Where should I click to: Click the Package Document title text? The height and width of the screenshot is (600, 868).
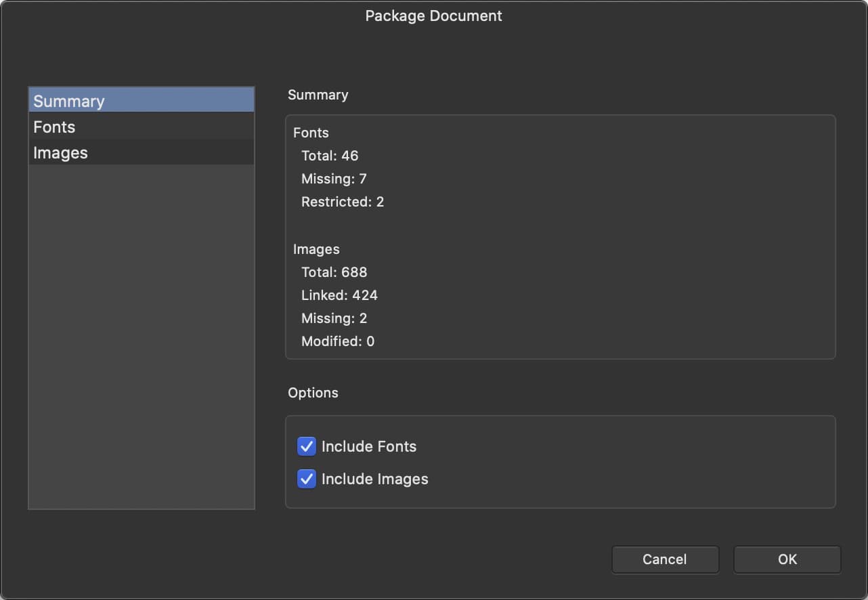pyautogui.click(x=434, y=16)
